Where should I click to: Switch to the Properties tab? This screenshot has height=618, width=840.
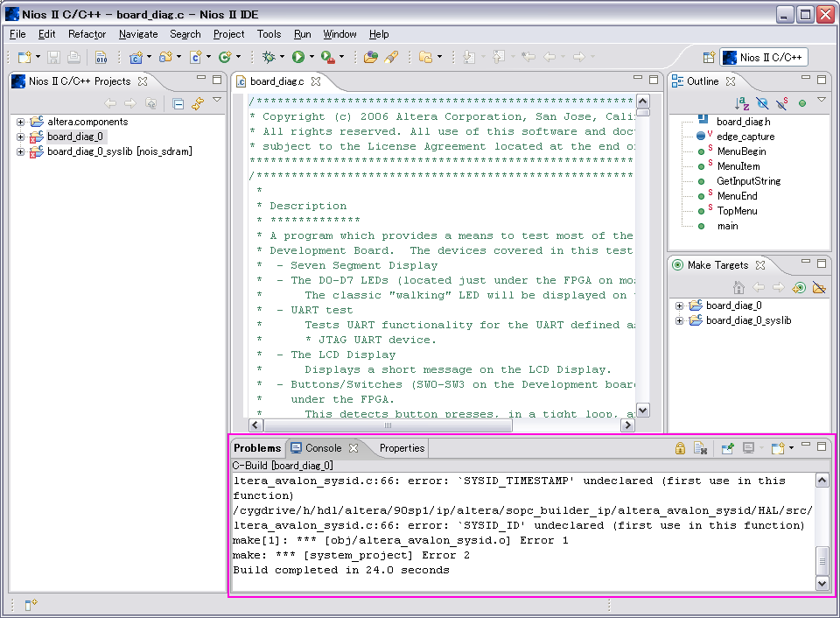402,448
